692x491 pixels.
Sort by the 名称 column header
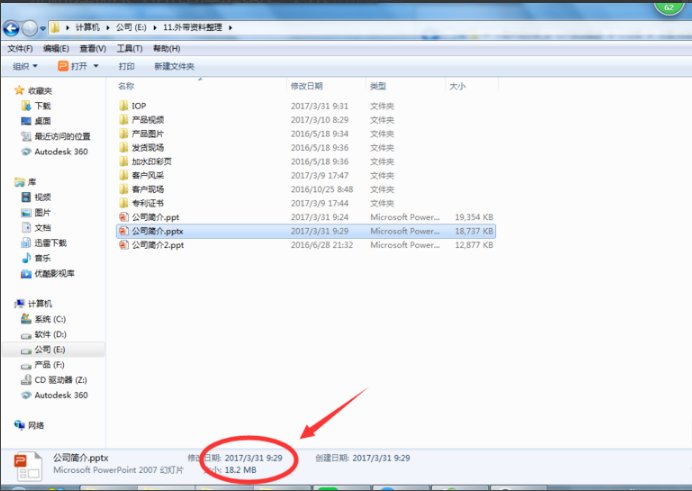[x=126, y=86]
